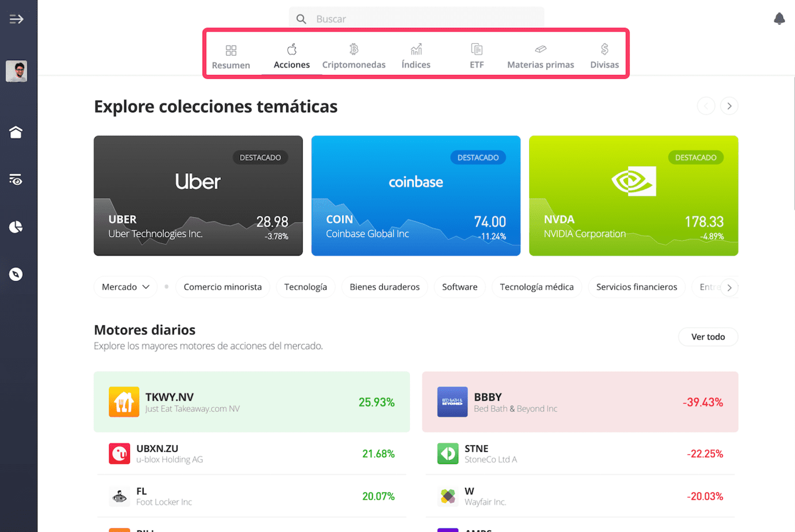Click the Materias primas gold bar icon
The width and height of the screenshot is (795, 532).
(541, 49)
